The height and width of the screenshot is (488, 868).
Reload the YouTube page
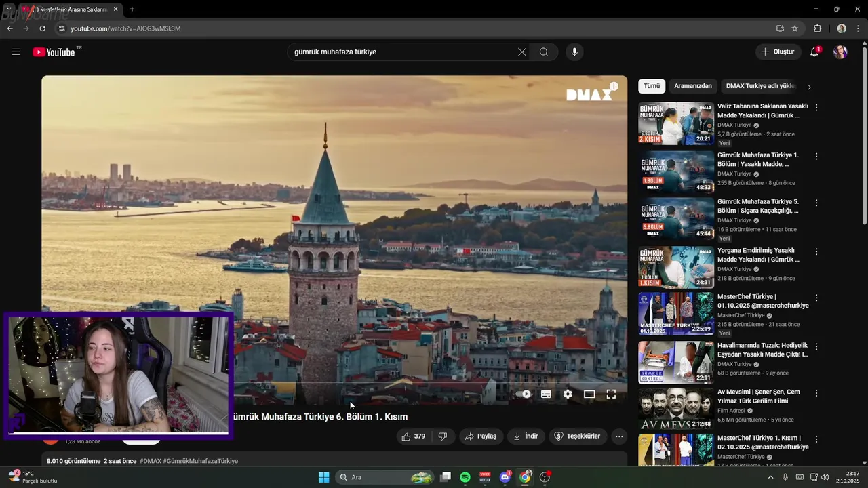point(42,28)
